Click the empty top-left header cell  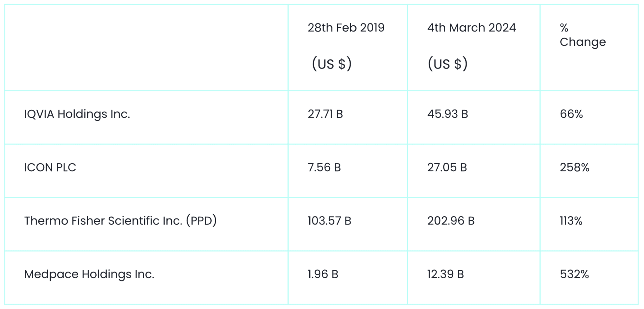(146, 48)
